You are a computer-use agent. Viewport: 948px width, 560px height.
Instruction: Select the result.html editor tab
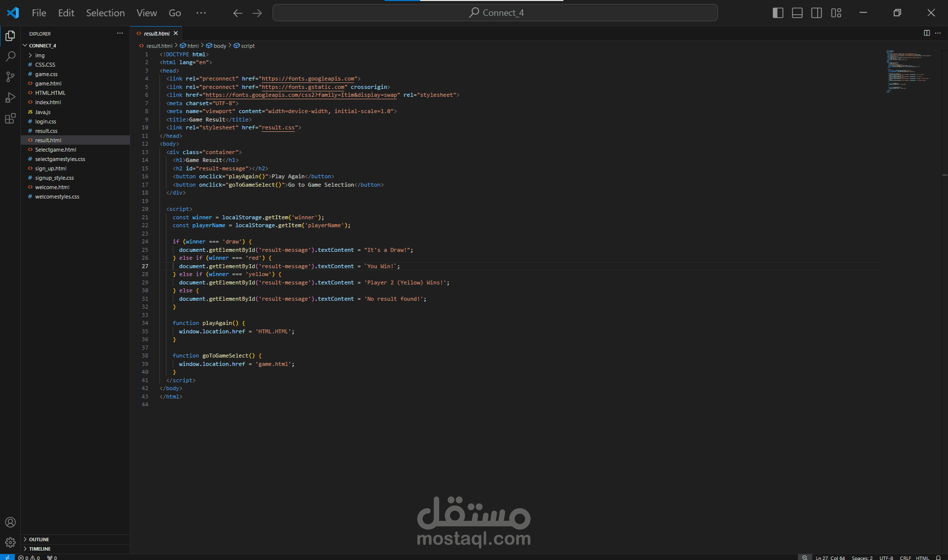tap(157, 34)
